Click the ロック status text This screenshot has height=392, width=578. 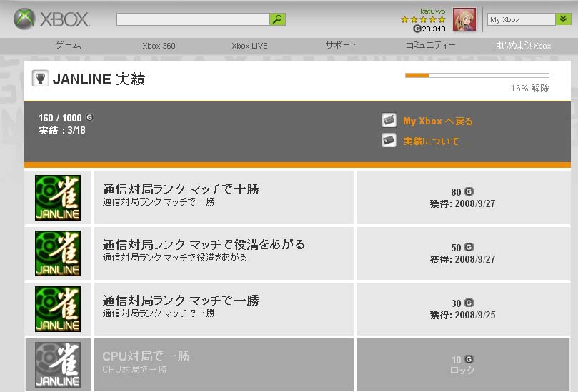[x=462, y=371]
